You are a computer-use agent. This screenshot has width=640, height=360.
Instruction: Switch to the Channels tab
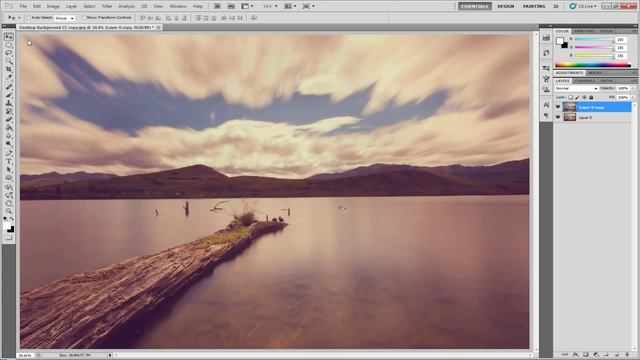tap(584, 81)
